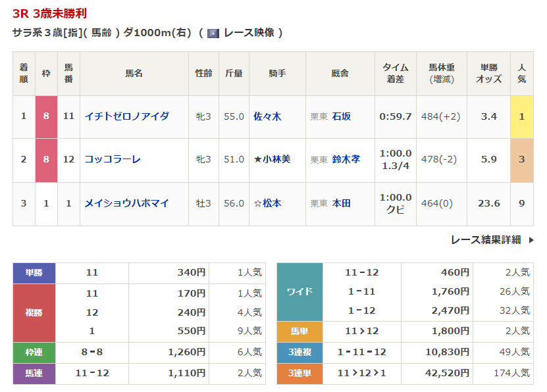Click the 単勝 payout label
547x392 pixels.
(x=34, y=273)
